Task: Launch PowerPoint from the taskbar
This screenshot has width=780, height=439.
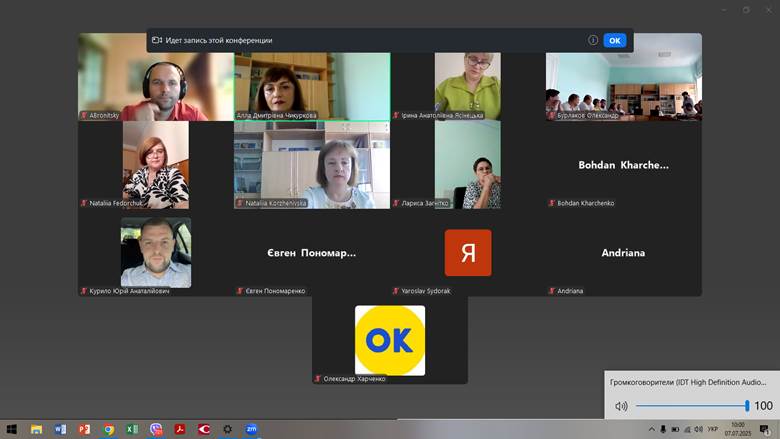Action: [x=84, y=429]
